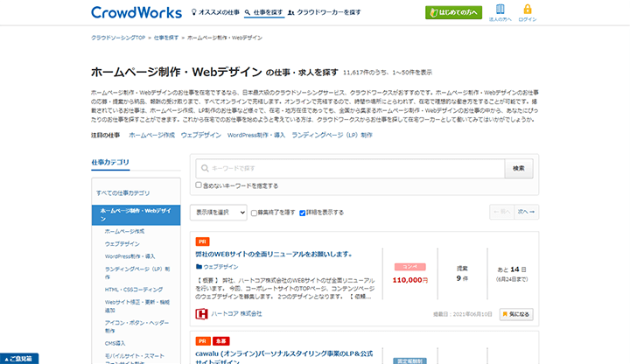Screen dimensions: 630x364
Task: Open the 法人の方へ building icon
Action: point(500,10)
